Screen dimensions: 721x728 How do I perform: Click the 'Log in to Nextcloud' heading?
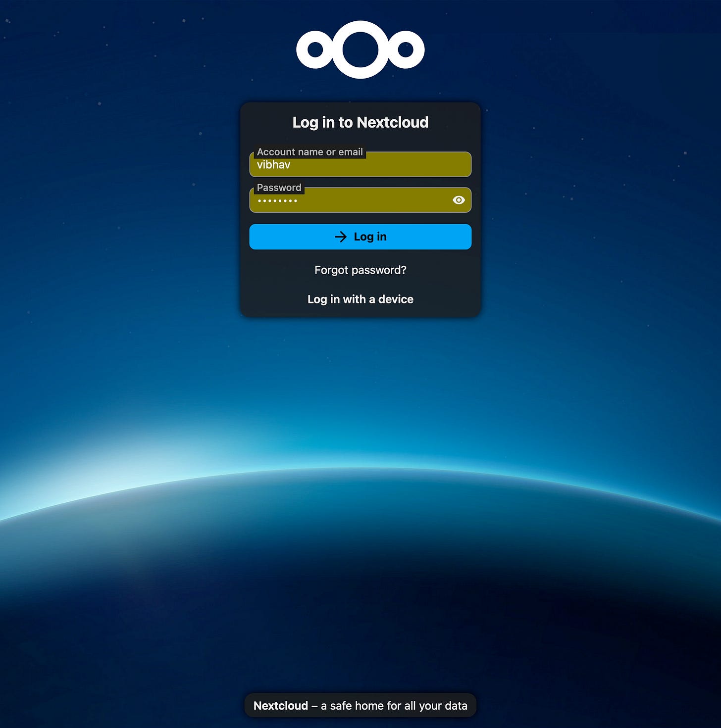click(360, 122)
